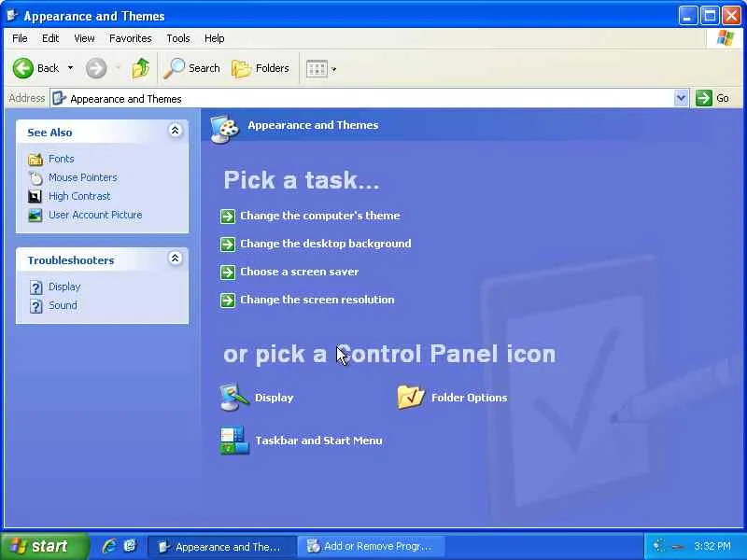The image size is (747, 560).
Task: Click the second Quick Launch icon
Action: 130,546
